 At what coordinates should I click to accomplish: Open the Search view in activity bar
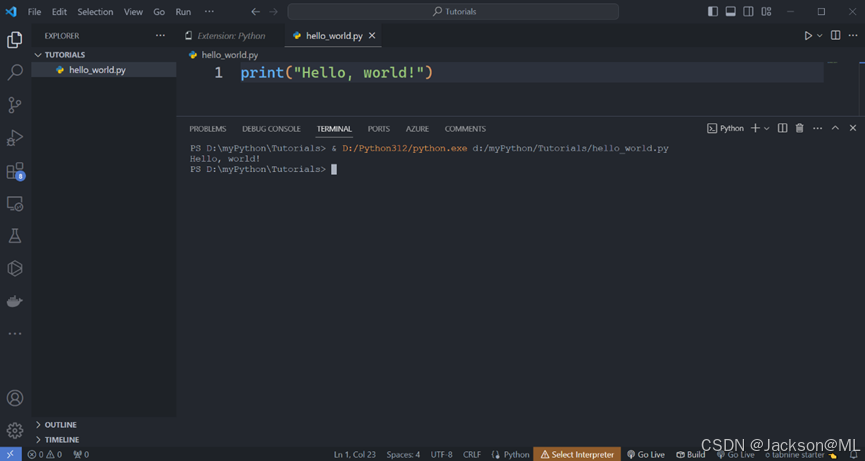click(15, 72)
